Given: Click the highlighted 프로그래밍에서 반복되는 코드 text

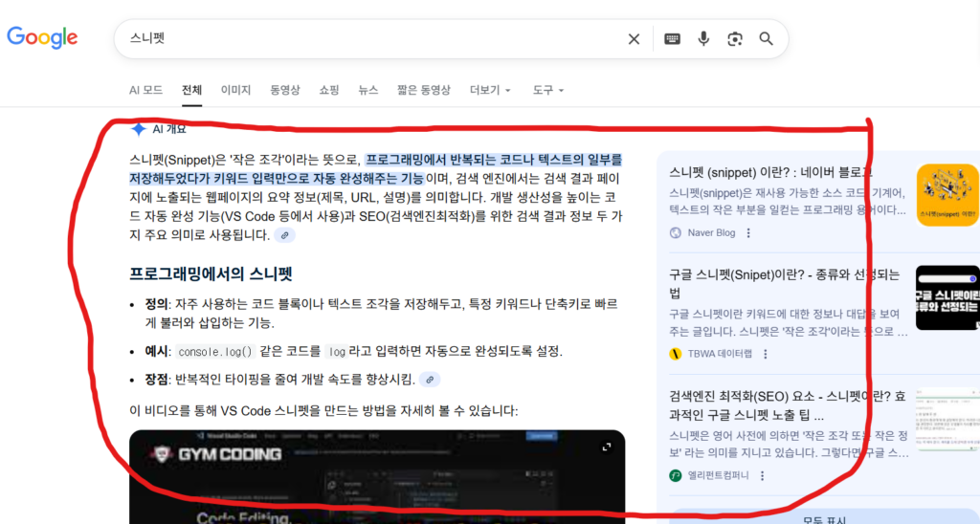Looking at the screenshot, I should 375,169.
